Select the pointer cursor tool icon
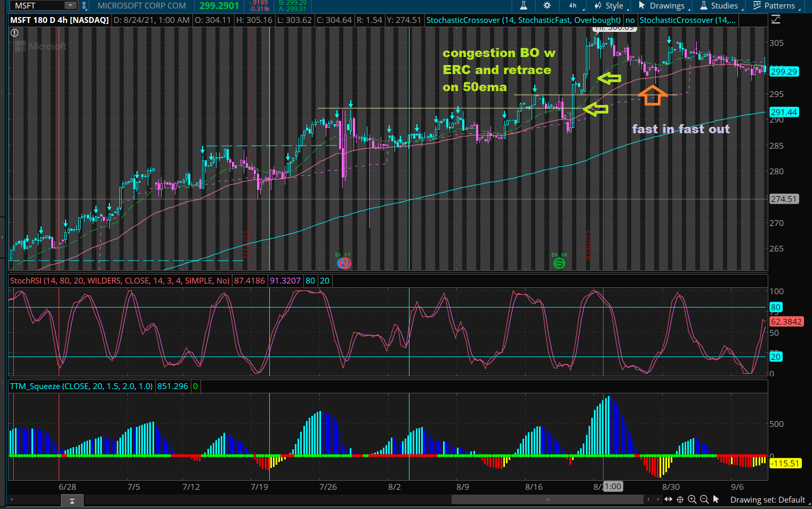Viewport: 812px width, 509px height. coord(716,499)
